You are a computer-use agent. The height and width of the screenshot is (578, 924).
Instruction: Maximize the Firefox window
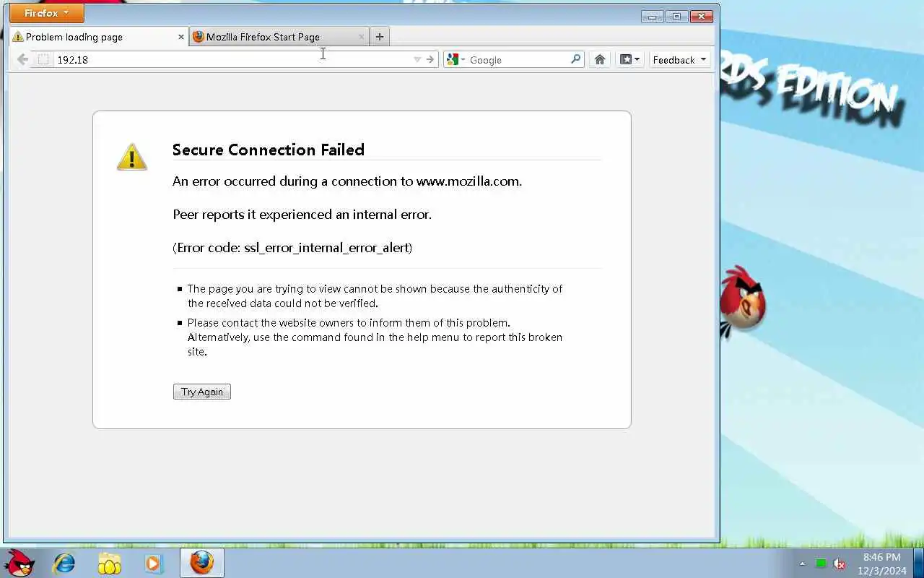click(676, 16)
